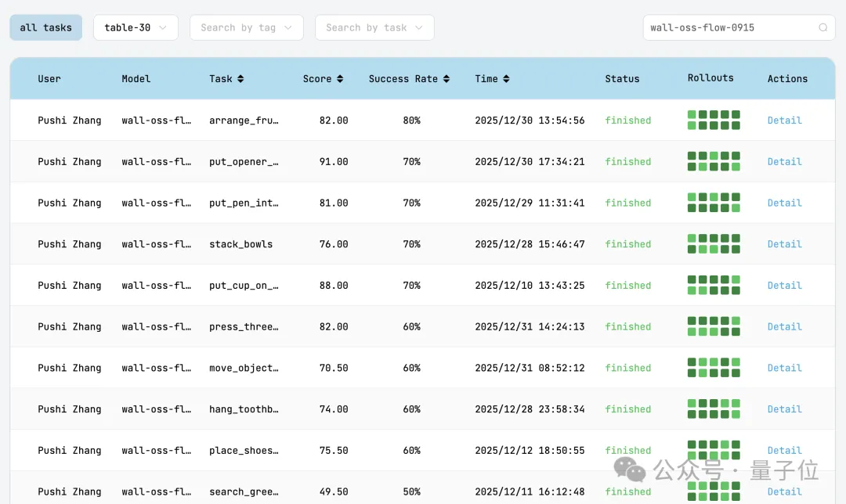
Task: Open Detail for put_opener task row
Action: point(784,162)
